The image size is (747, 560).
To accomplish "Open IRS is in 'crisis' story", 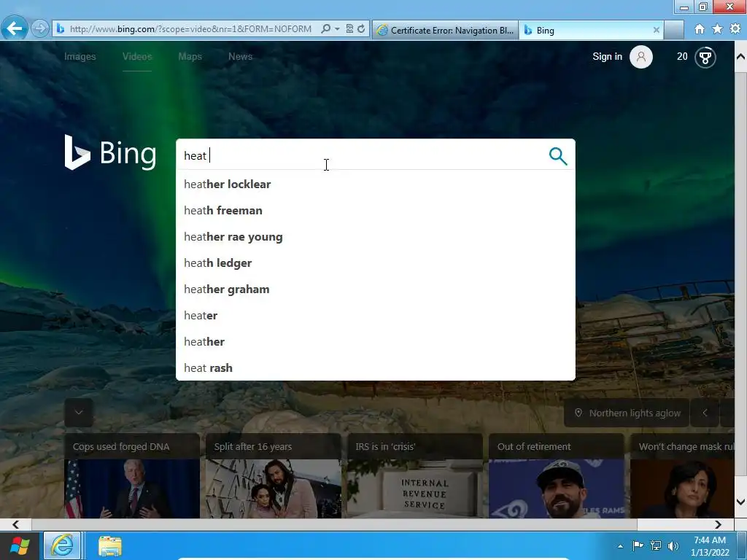I will point(385,447).
